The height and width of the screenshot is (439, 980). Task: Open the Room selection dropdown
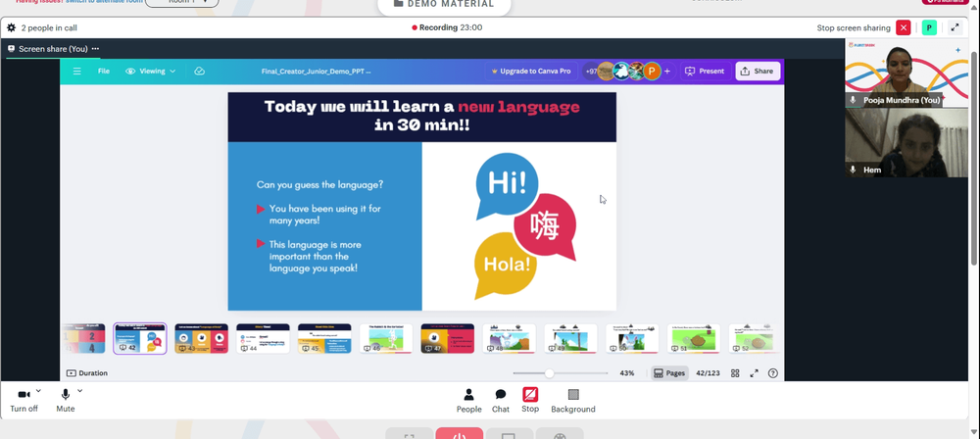coord(182,2)
